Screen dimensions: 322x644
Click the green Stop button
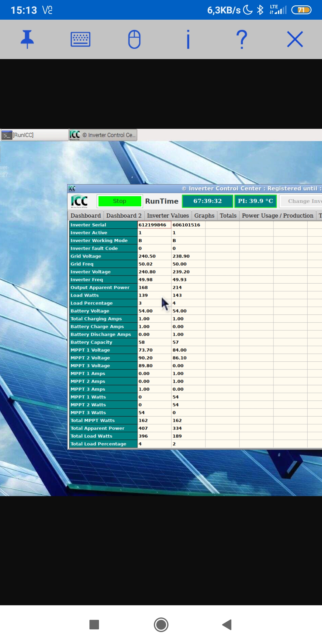pyautogui.click(x=120, y=201)
